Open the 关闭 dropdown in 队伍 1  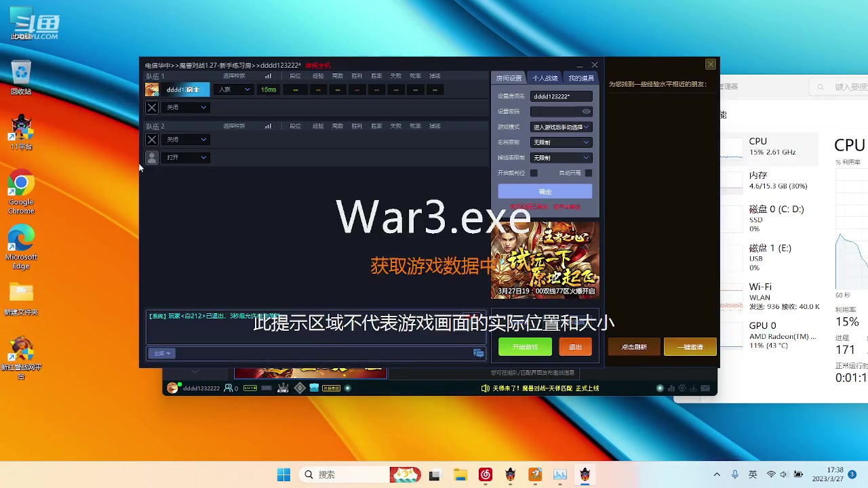tap(186, 107)
